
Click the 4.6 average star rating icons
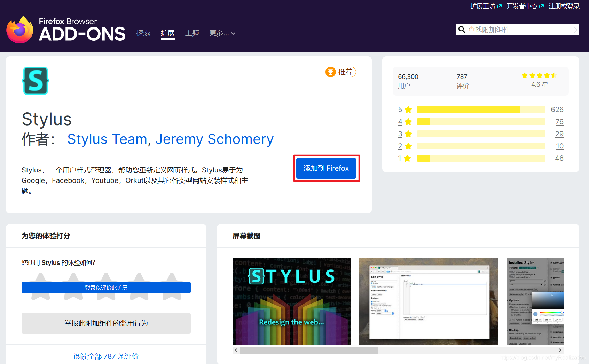click(539, 75)
